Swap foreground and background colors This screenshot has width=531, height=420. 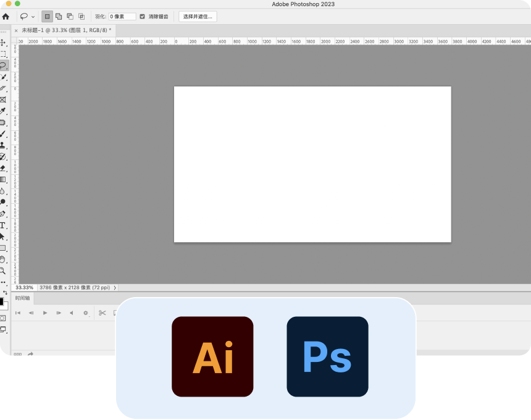(x=5, y=292)
